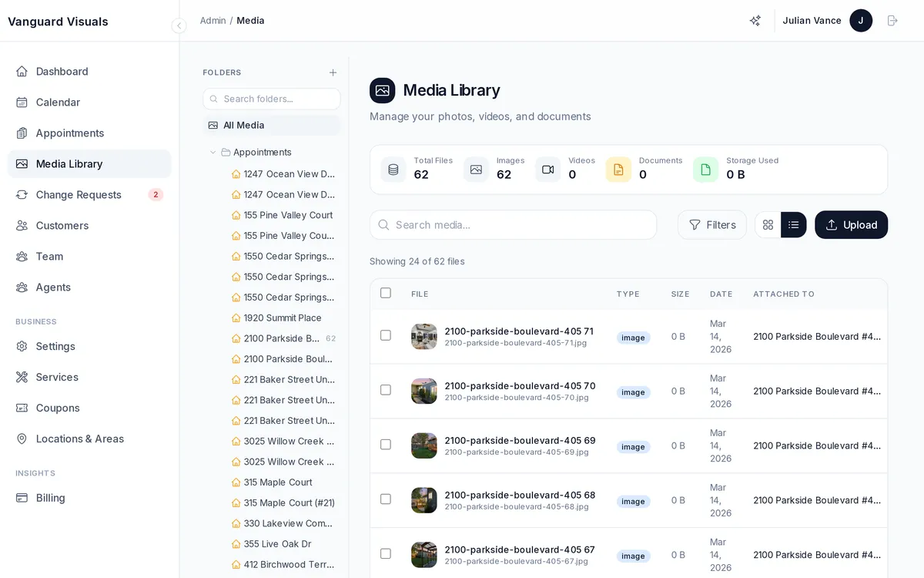The height and width of the screenshot is (578, 924).
Task: Click the Admin breadcrumb link
Action: (213, 21)
